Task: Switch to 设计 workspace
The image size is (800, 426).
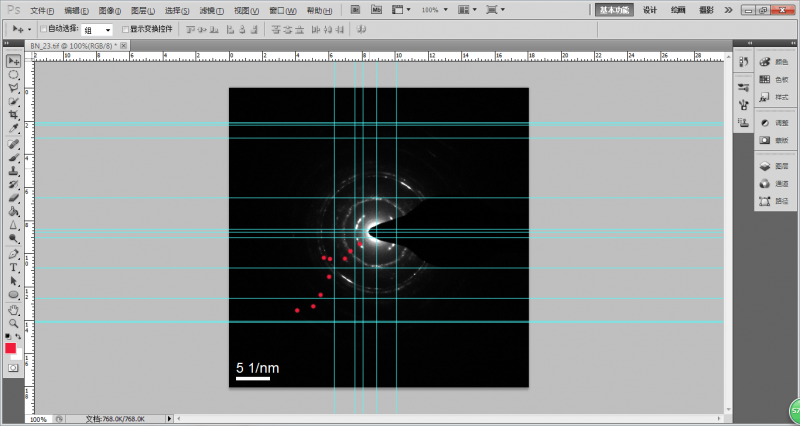Action: coord(650,9)
